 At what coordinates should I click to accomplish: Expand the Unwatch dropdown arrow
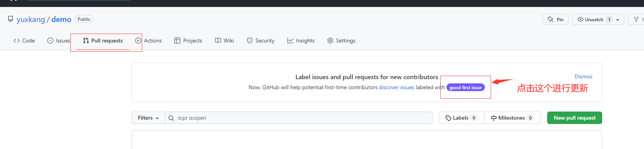[x=618, y=20]
